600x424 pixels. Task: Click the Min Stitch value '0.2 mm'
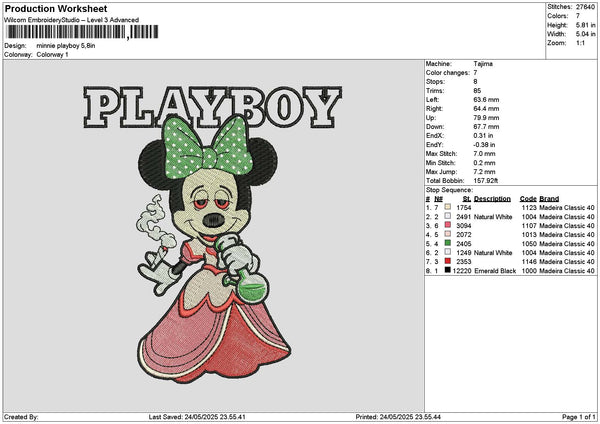[484, 163]
